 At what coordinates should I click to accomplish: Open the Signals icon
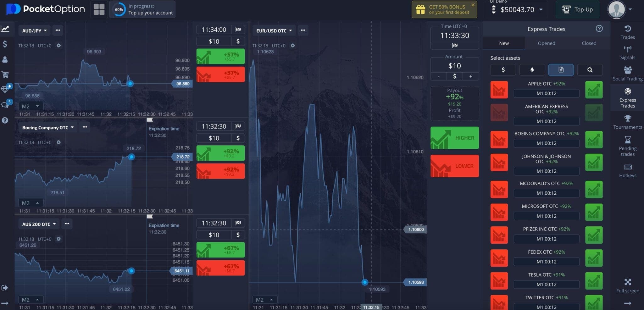(x=627, y=53)
